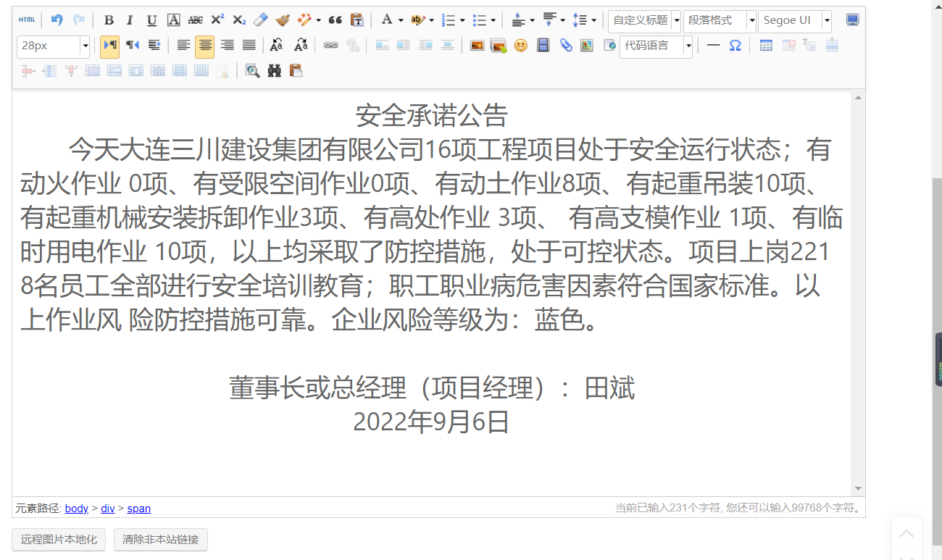Expand the line spacing options arrow
The image size is (942, 560).
[594, 20]
